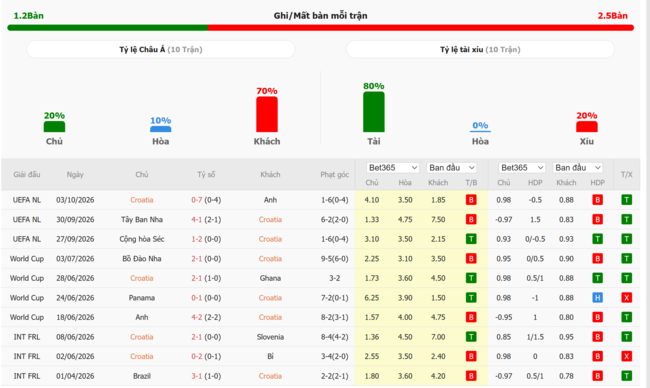Click the red B handicap icon in Brazil row

pos(597,376)
